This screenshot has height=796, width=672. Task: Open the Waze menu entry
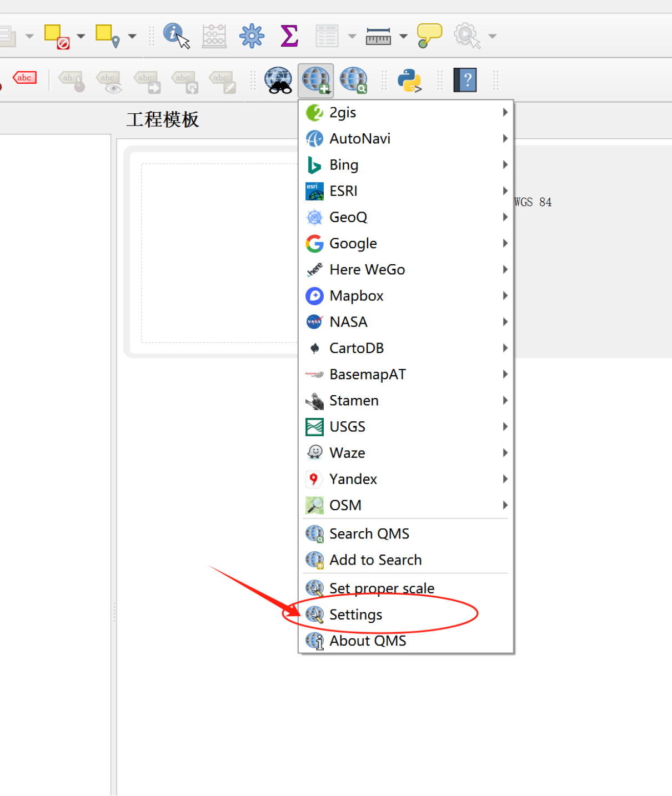coord(406,453)
